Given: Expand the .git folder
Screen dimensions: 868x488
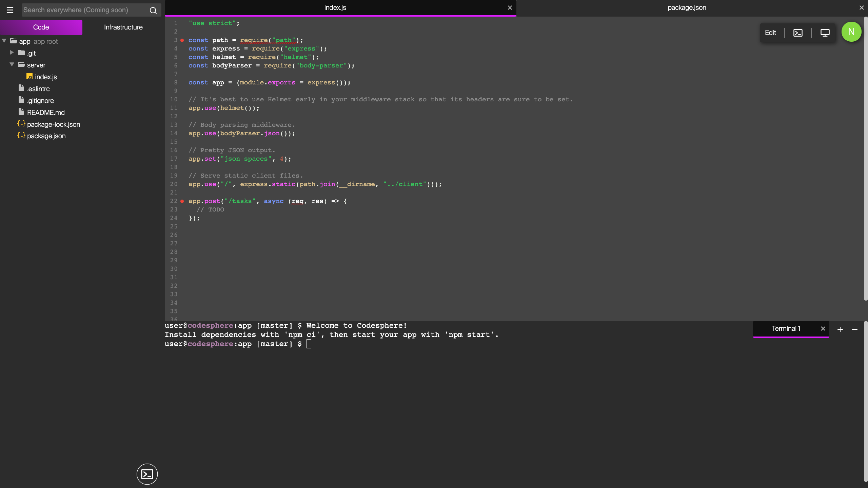Looking at the screenshot, I should tap(11, 53).
